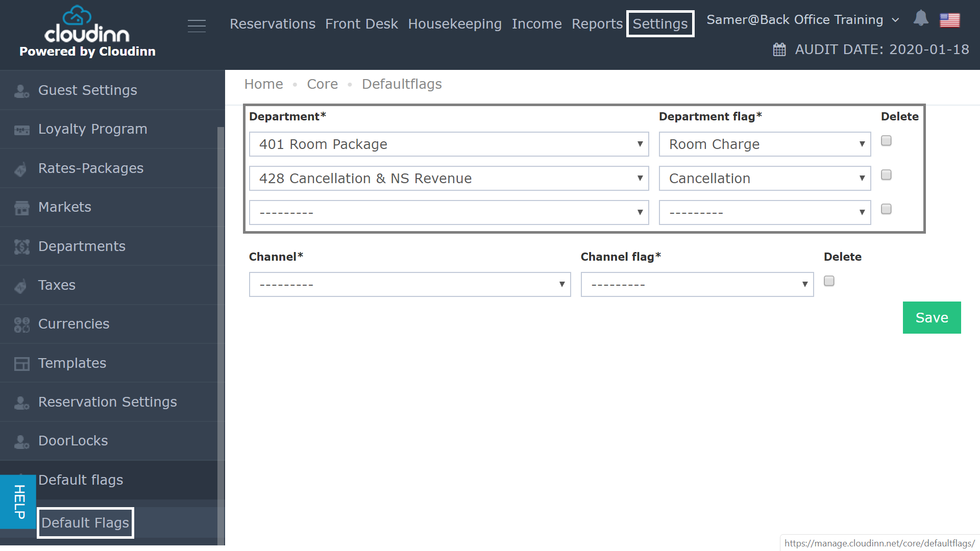Click the Taxes tag icon

[21, 286]
